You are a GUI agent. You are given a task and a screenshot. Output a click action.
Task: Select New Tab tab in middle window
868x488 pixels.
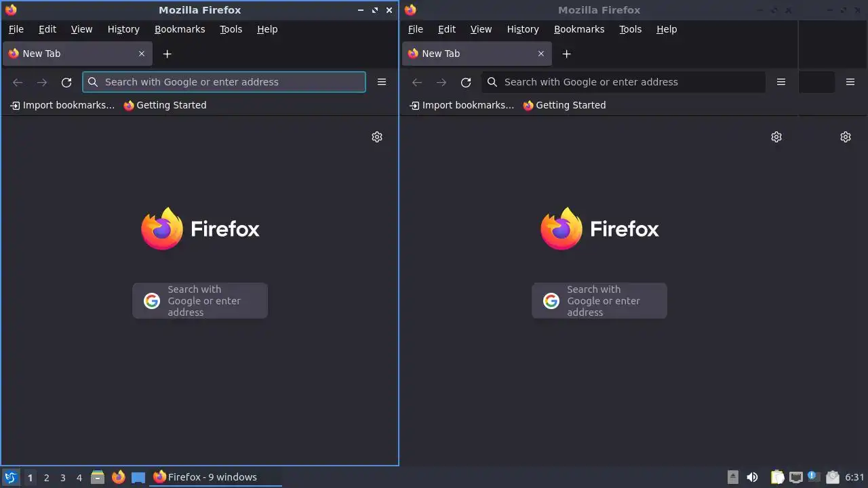477,54
